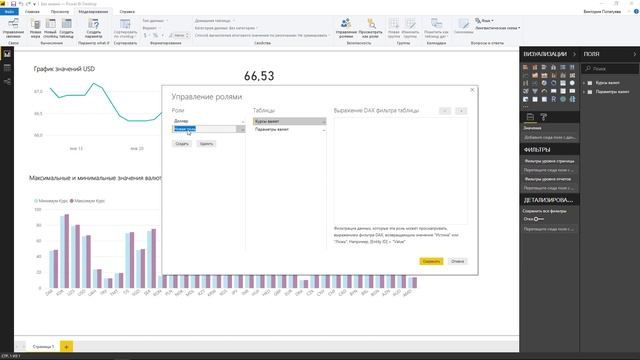640x360 pixels.
Task: Save the file from the quick access toolbar
Action: [13, 4]
